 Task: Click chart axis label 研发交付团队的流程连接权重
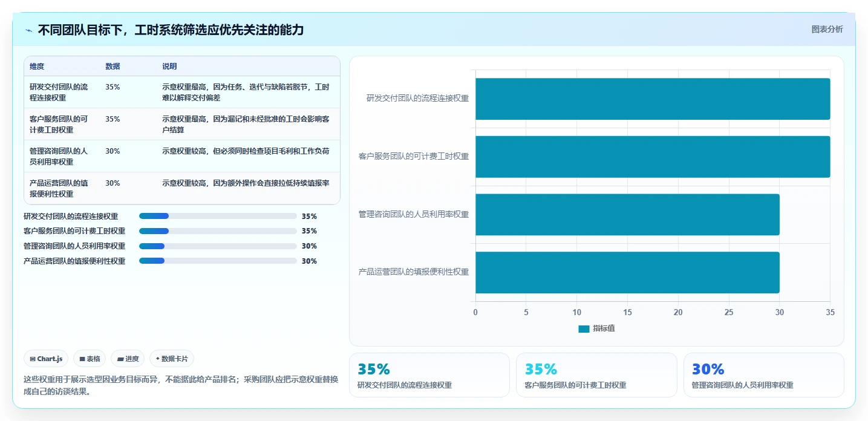point(417,98)
